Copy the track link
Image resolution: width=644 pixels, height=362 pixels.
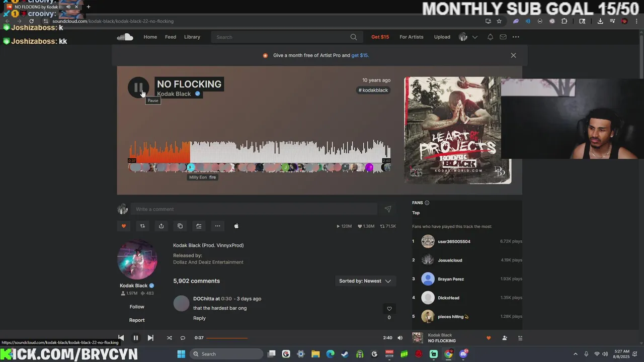(180, 226)
